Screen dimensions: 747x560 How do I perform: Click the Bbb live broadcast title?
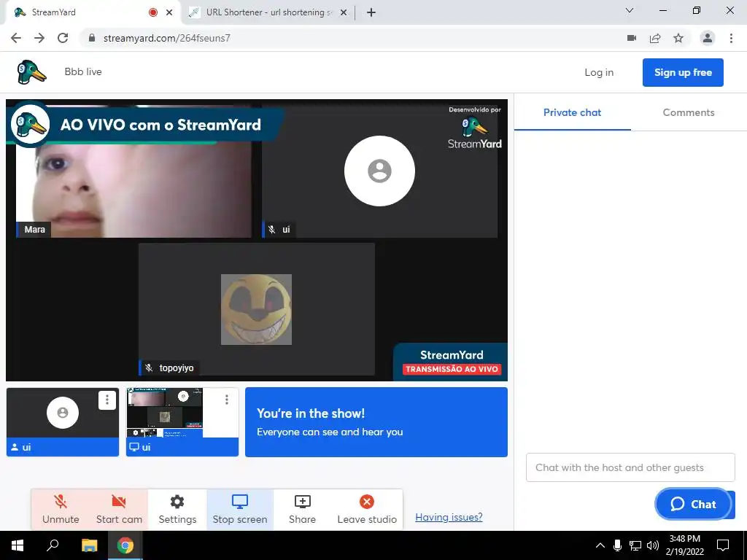click(83, 72)
